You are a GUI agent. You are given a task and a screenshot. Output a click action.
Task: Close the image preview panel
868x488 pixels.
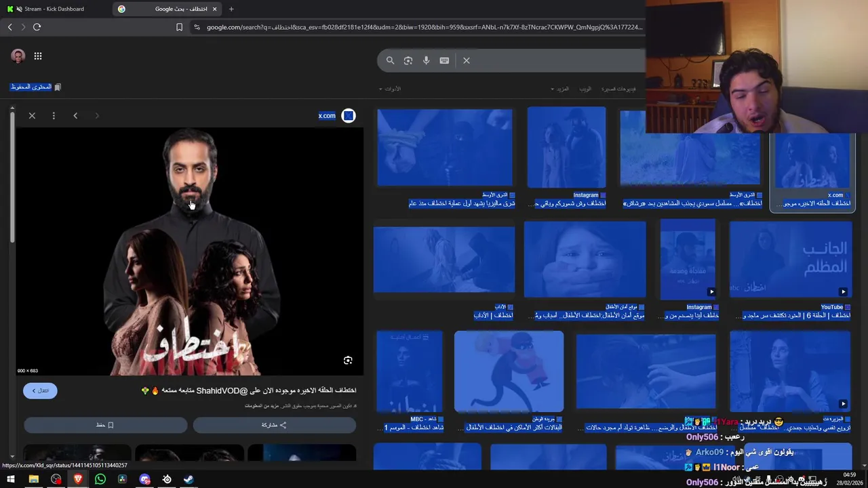(x=32, y=116)
